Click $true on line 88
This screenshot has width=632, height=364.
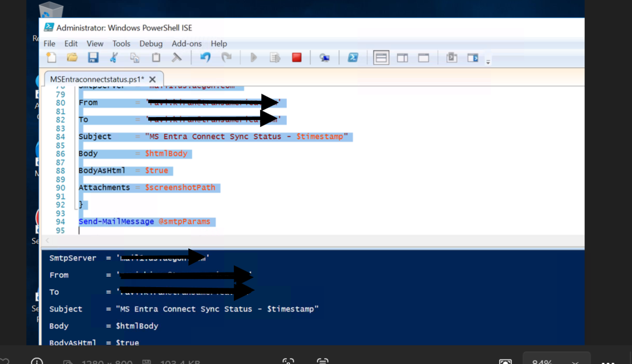pyautogui.click(x=156, y=171)
